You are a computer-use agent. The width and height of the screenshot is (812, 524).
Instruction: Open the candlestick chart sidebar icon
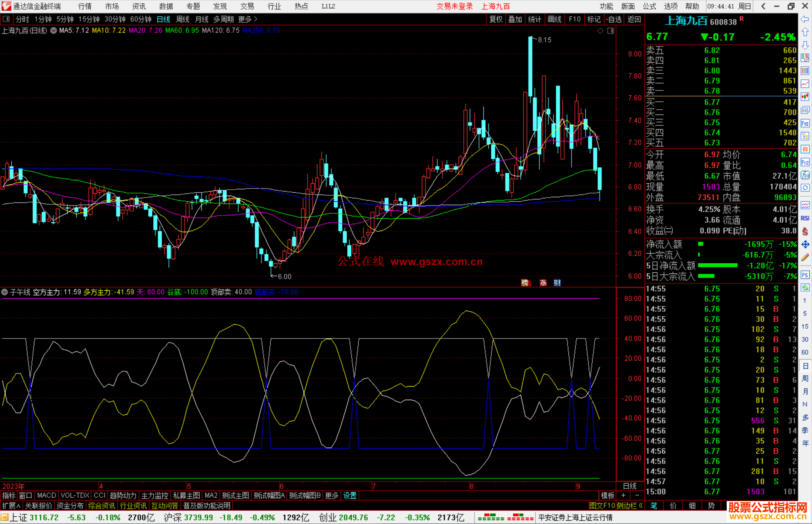coord(805,97)
